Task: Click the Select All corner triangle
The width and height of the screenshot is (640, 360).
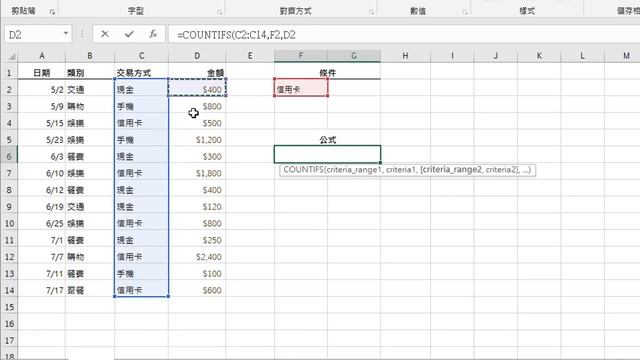Action: click(x=11, y=56)
